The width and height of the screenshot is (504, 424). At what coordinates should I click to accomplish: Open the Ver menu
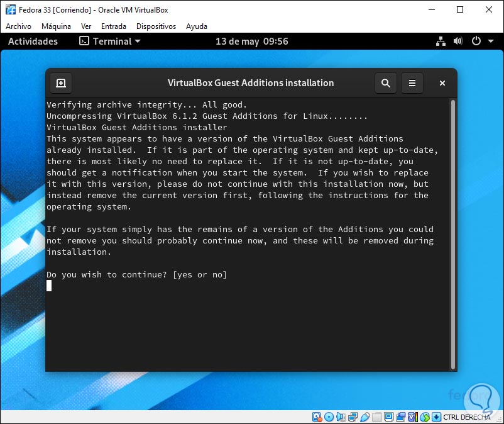pos(86,26)
